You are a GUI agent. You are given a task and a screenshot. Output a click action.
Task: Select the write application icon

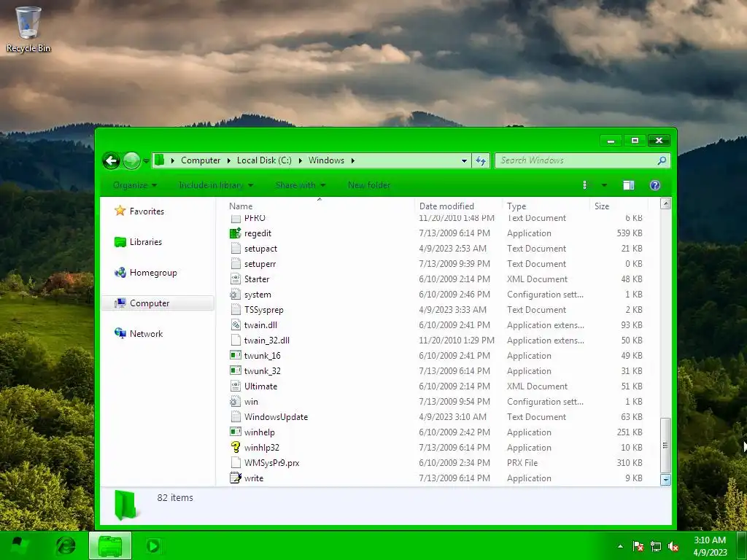point(236,478)
